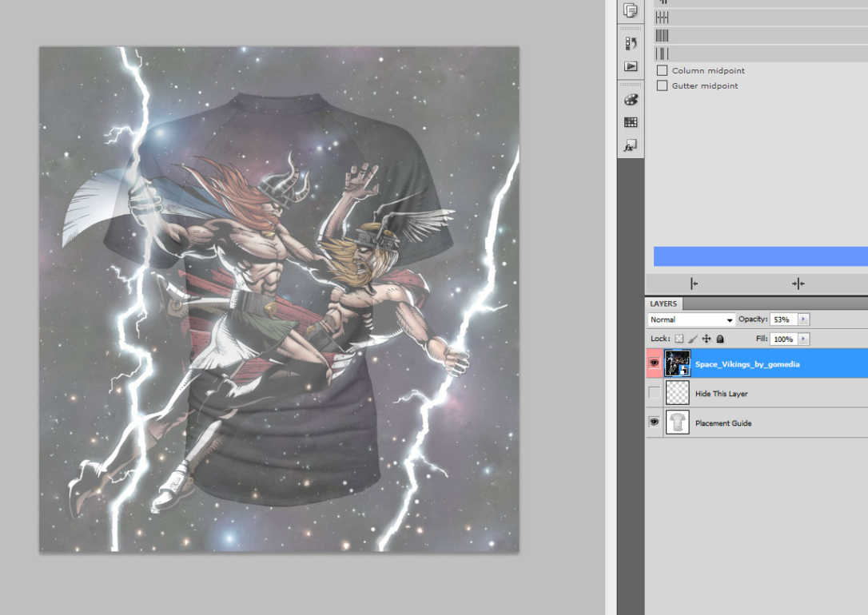This screenshot has width=868, height=615.
Task: Enable the Gutter midpoint checkbox
Action: coord(662,85)
